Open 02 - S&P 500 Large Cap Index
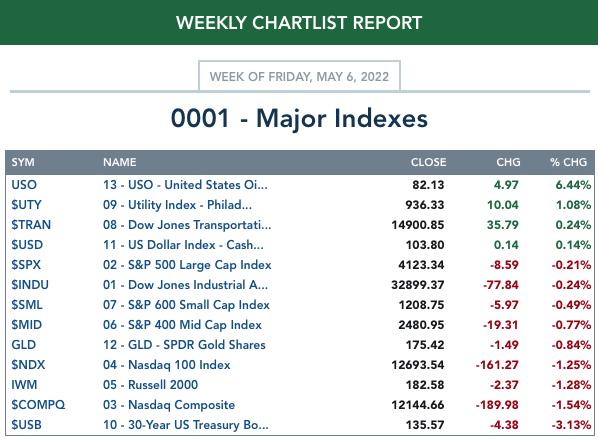 [187, 265]
